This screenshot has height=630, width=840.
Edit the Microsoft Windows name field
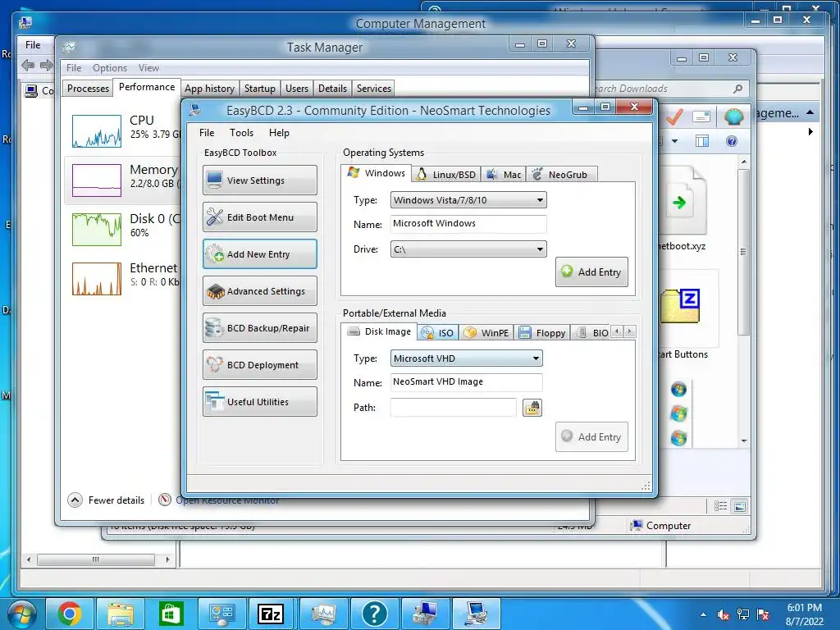point(468,223)
